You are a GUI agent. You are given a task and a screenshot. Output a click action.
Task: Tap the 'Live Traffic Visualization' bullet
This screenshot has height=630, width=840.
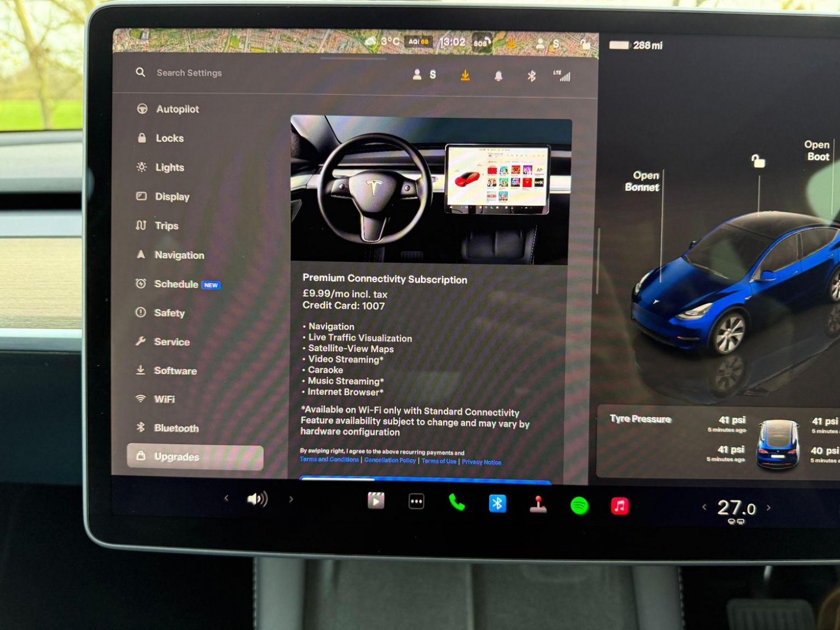click(x=360, y=338)
